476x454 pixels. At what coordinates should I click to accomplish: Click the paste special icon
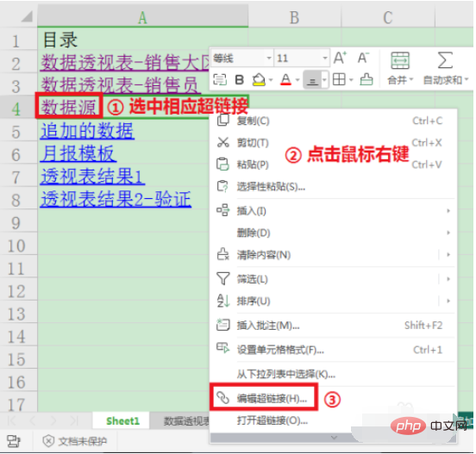tap(222, 186)
